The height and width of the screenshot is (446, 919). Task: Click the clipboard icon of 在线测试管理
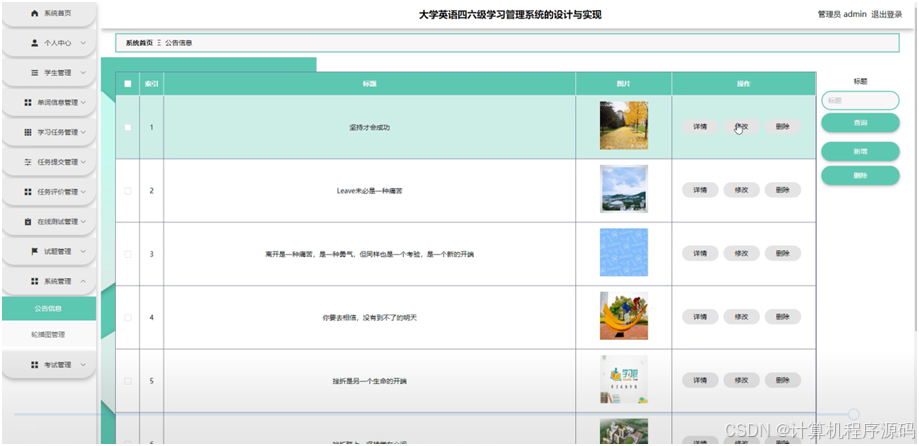click(x=28, y=222)
